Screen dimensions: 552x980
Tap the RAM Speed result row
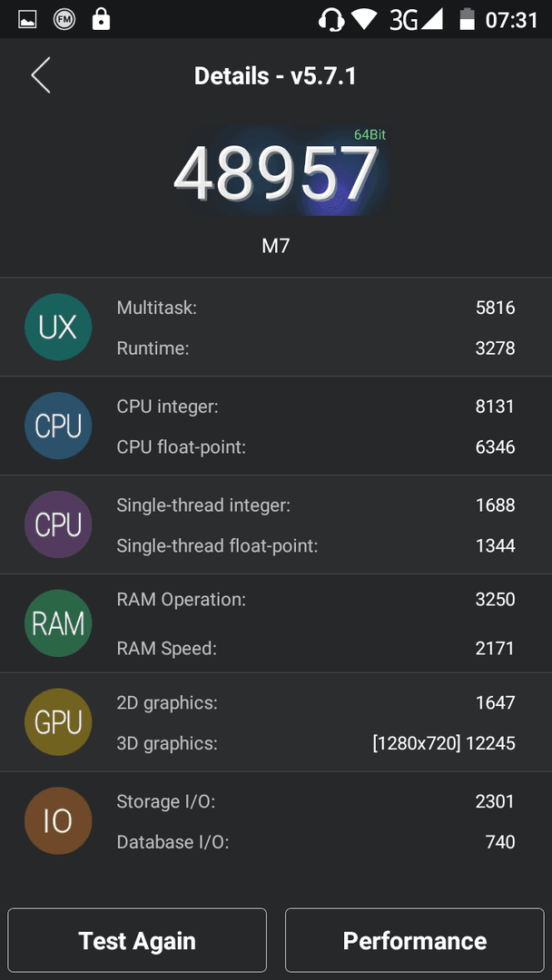[316, 649]
